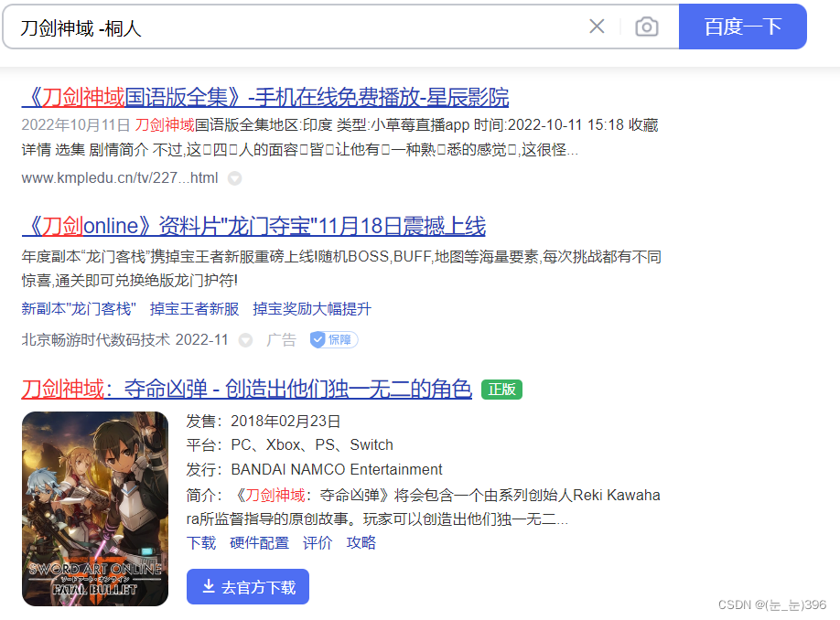Image resolution: width=840 pixels, height=620 pixels.
Task: Click the 保障 shield badge
Action: coord(334,339)
